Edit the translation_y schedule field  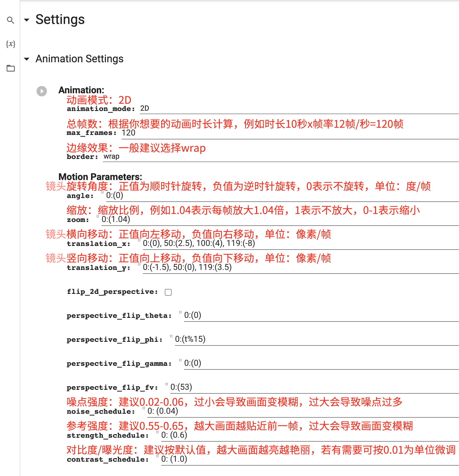(301, 268)
